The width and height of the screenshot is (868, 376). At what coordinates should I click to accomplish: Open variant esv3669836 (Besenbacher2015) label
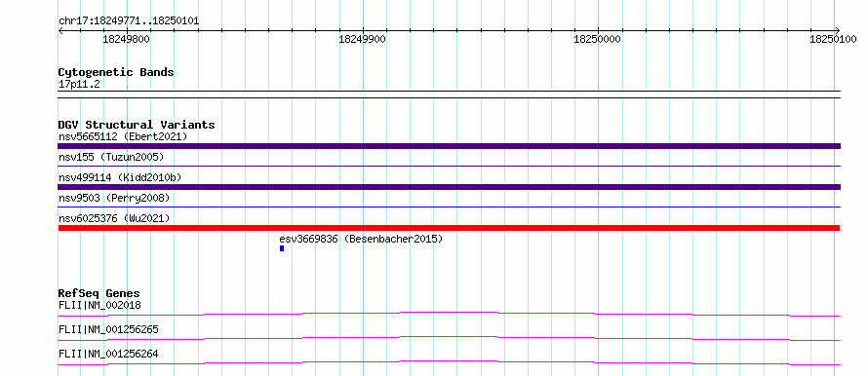point(361,240)
